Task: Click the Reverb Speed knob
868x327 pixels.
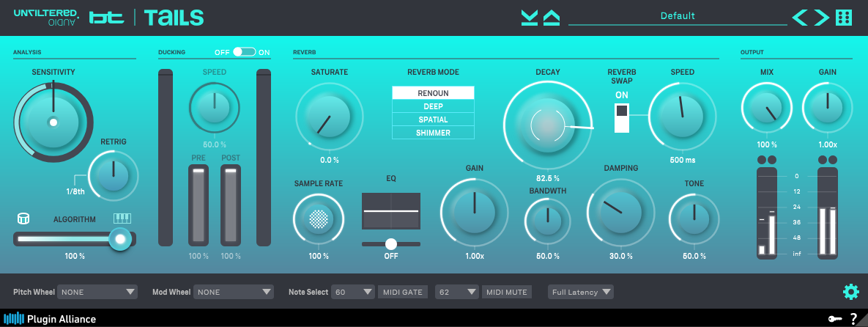Action: (x=682, y=117)
